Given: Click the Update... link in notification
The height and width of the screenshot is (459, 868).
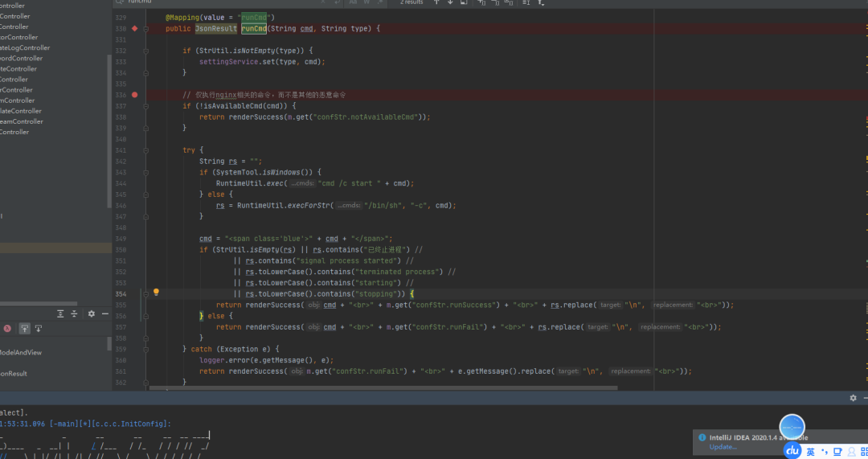Looking at the screenshot, I should click(x=723, y=447).
